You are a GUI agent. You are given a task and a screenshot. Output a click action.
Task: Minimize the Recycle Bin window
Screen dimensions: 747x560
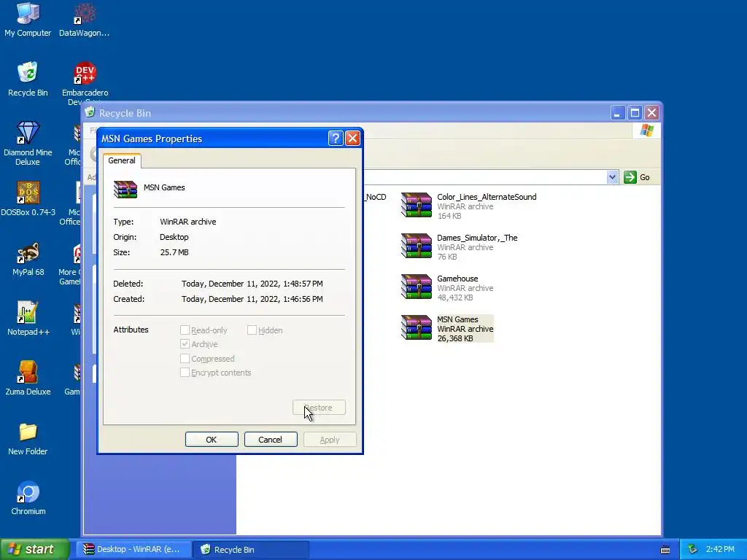pos(617,113)
